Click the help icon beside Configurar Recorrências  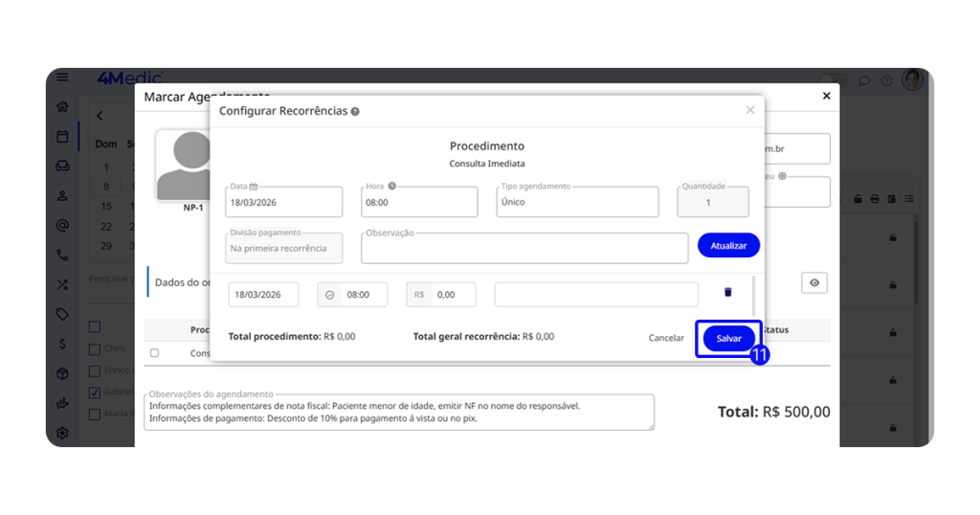point(355,111)
